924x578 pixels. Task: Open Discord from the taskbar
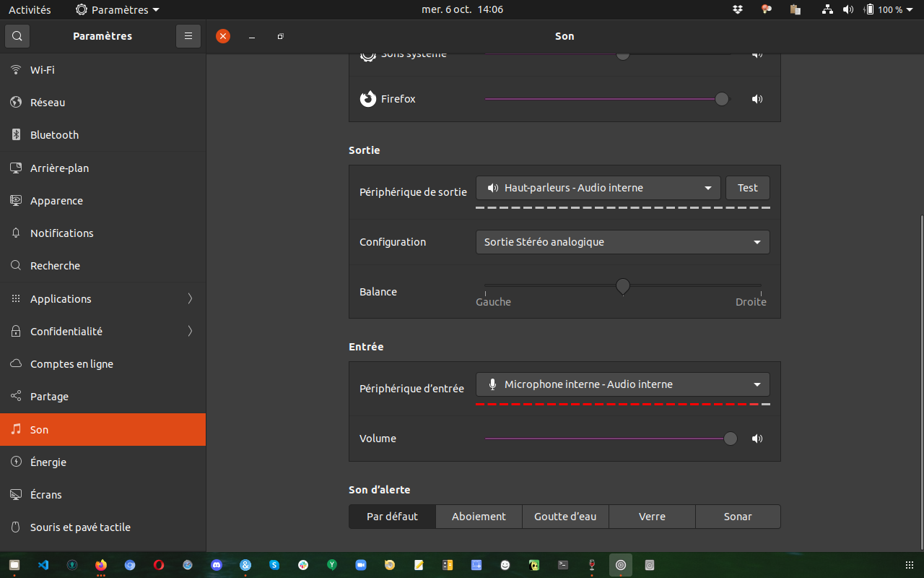tap(217, 565)
